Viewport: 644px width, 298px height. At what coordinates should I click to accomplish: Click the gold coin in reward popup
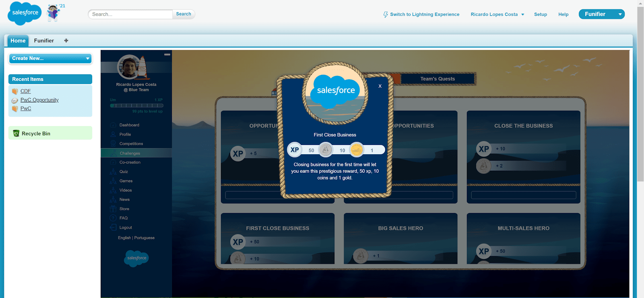point(356,150)
